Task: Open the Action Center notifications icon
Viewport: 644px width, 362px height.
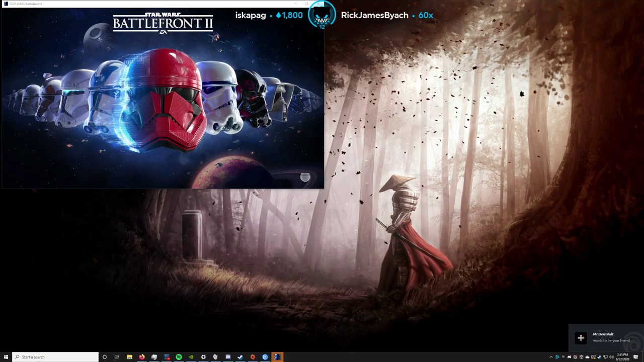Action: click(636, 357)
